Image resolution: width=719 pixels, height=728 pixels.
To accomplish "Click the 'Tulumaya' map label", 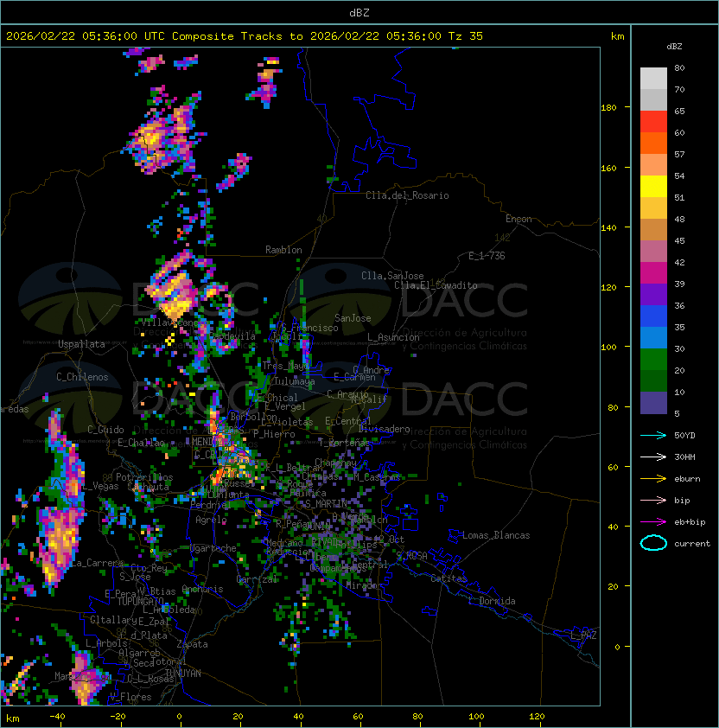I will pyautogui.click(x=295, y=381).
